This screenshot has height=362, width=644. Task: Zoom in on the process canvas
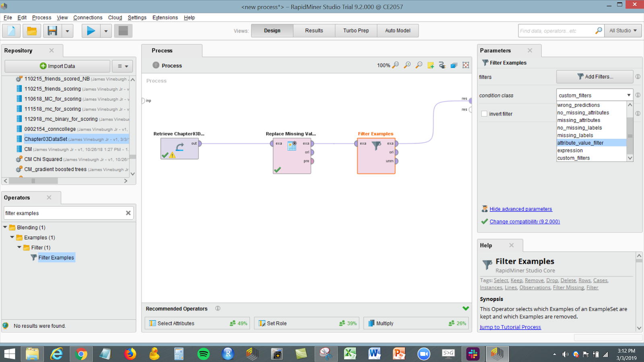pyautogui.click(x=407, y=65)
